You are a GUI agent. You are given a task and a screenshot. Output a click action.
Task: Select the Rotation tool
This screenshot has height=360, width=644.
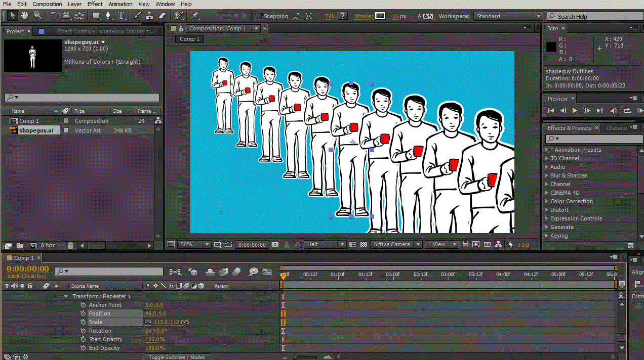pyautogui.click(x=54, y=16)
